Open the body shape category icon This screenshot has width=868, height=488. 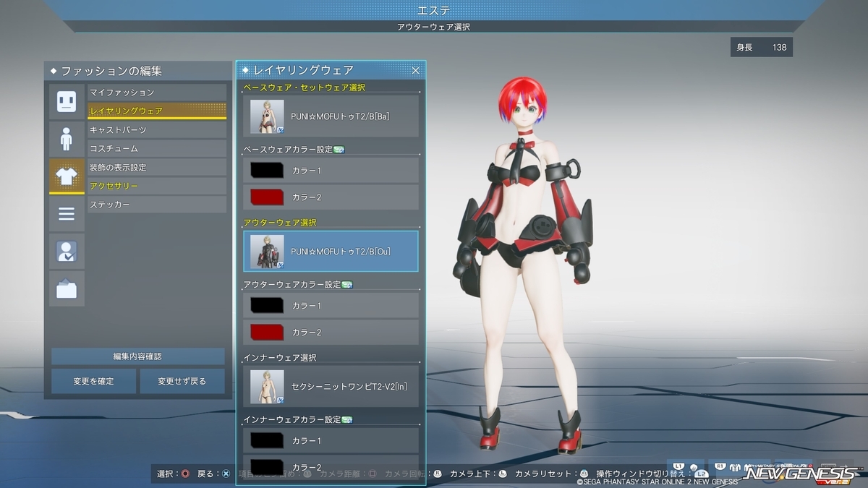[67, 139]
